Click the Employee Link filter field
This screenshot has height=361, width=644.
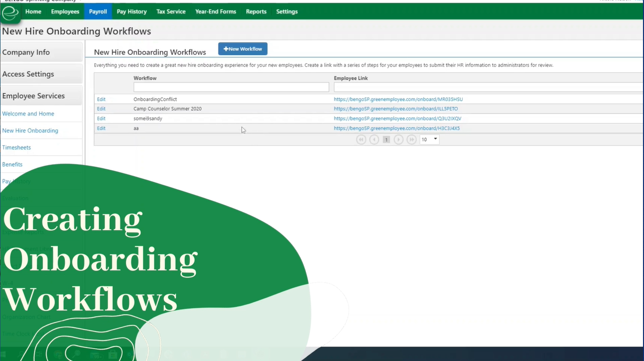[488, 87]
